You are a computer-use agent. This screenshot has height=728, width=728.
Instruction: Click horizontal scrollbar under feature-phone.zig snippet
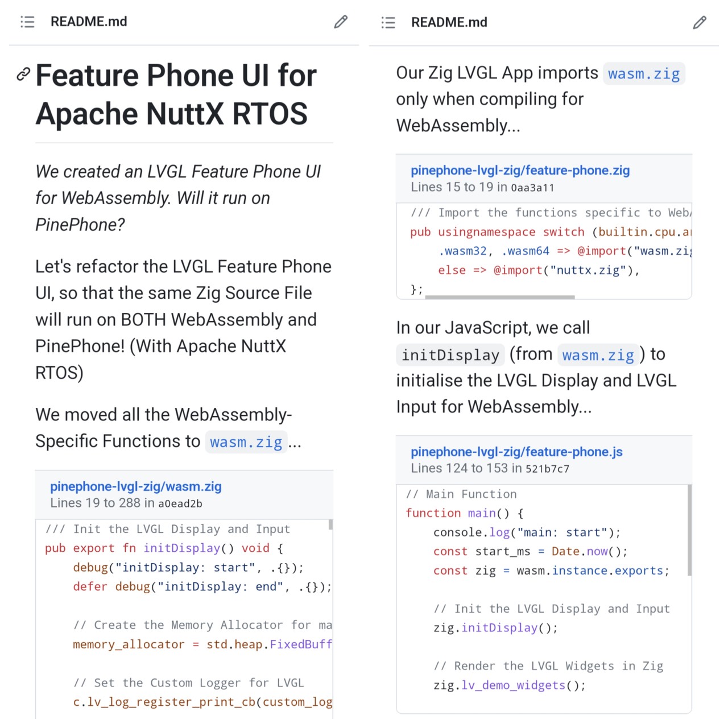tap(500, 297)
